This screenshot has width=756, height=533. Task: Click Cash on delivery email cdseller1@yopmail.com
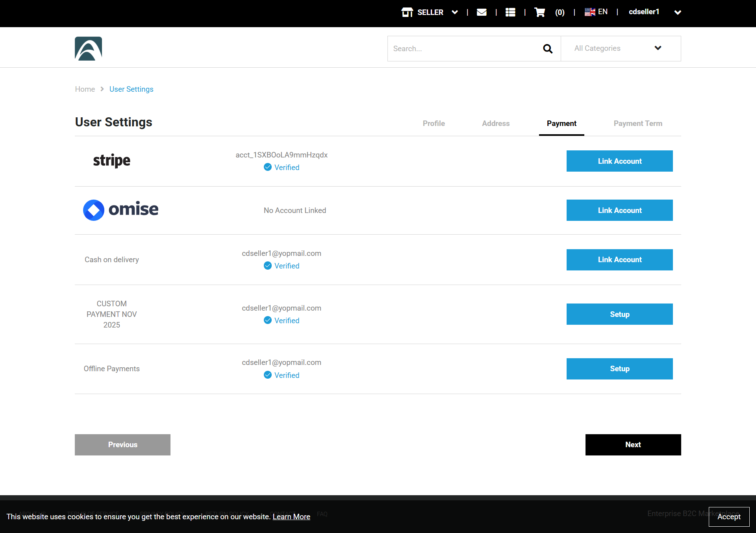pos(282,253)
